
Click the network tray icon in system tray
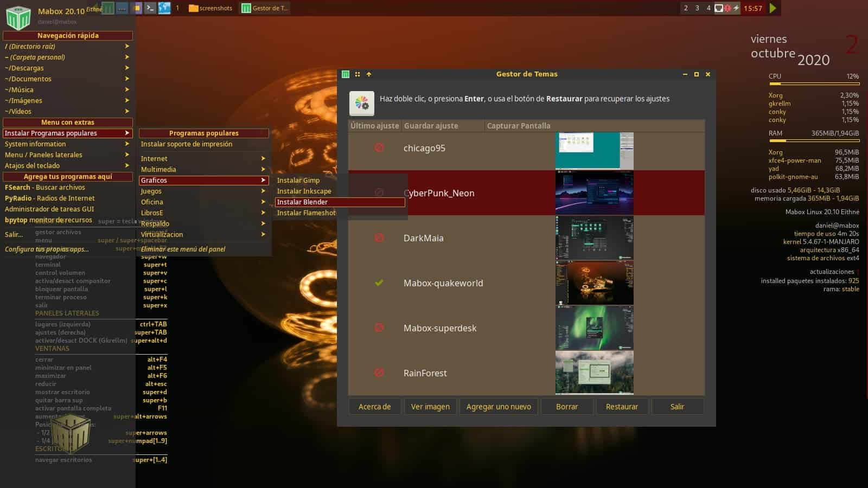[718, 8]
